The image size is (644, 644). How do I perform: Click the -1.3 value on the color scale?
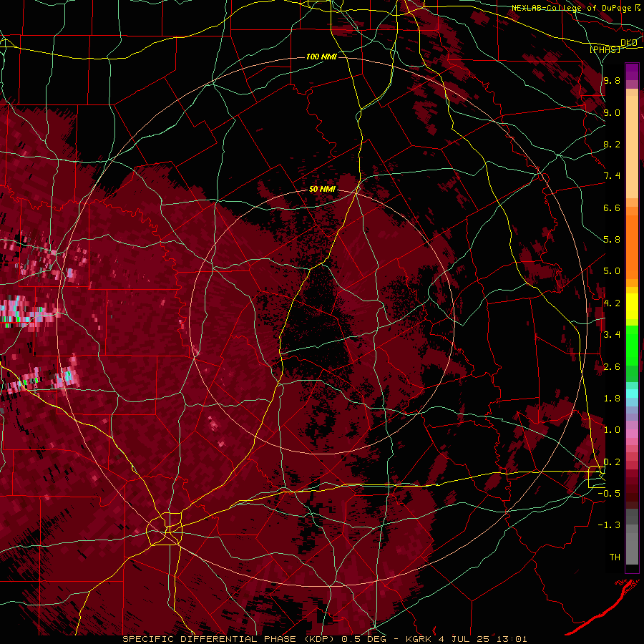pyautogui.click(x=609, y=525)
